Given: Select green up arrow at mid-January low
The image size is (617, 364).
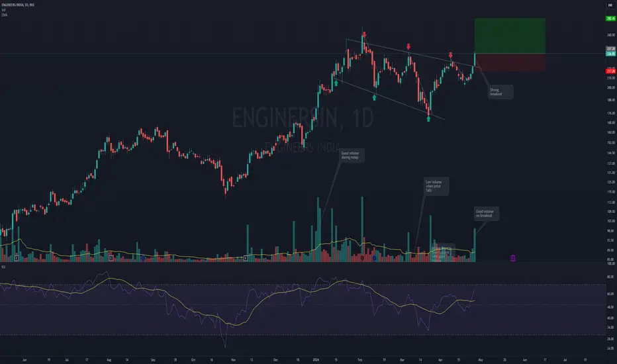Looking at the screenshot, I should tap(336, 83).
